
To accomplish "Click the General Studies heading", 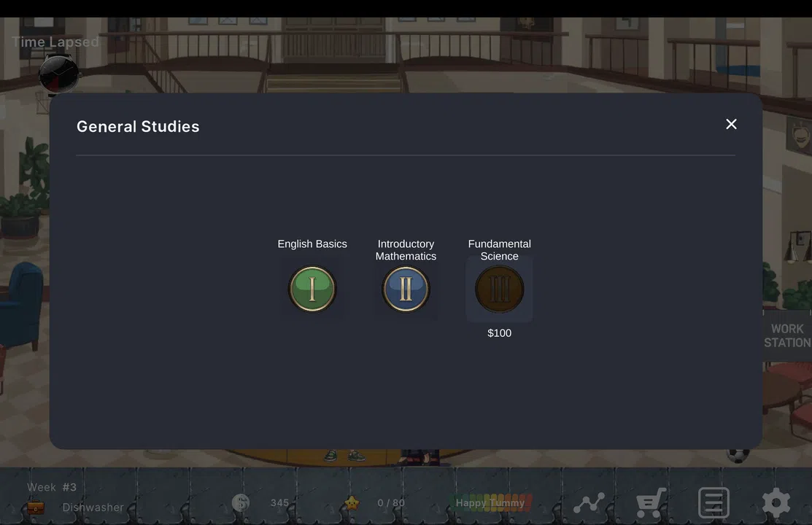I will [x=138, y=126].
